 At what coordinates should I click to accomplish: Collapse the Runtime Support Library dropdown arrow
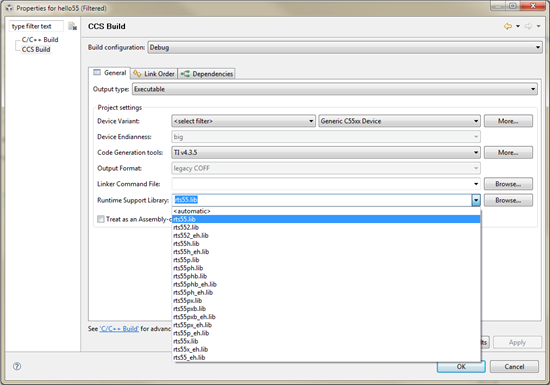click(476, 200)
